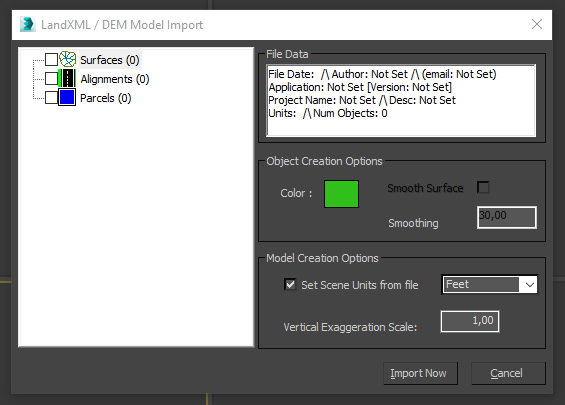Open the green Color swatch picker

point(341,194)
